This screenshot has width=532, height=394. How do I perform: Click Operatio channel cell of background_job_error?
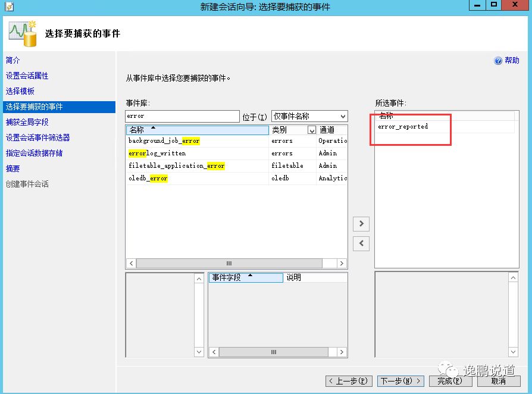(x=333, y=141)
